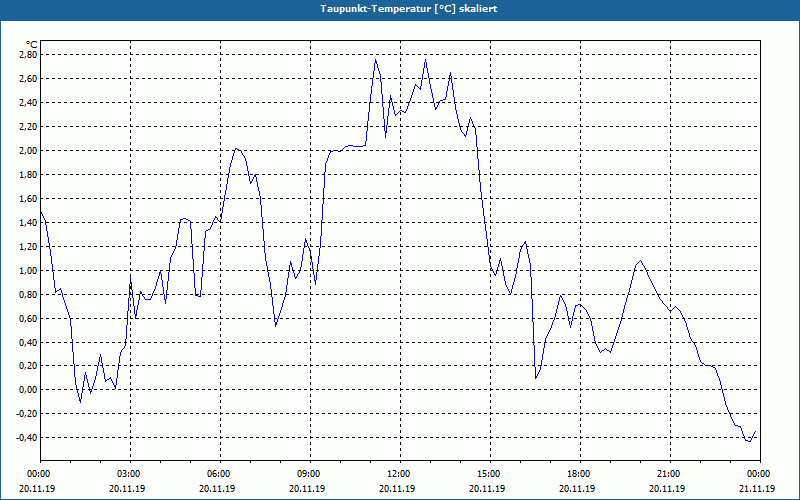Click the '00:00' label above date 20.11.19
Viewport: 800px width, 500px height.
pyautogui.click(x=40, y=474)
